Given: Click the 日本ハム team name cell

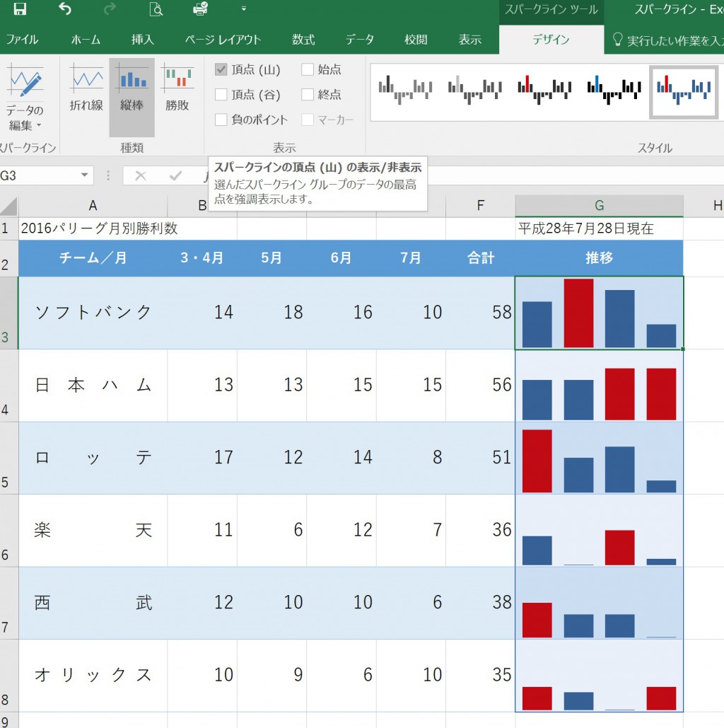Looking at the screenshot, I should click(x=93, y=386).
